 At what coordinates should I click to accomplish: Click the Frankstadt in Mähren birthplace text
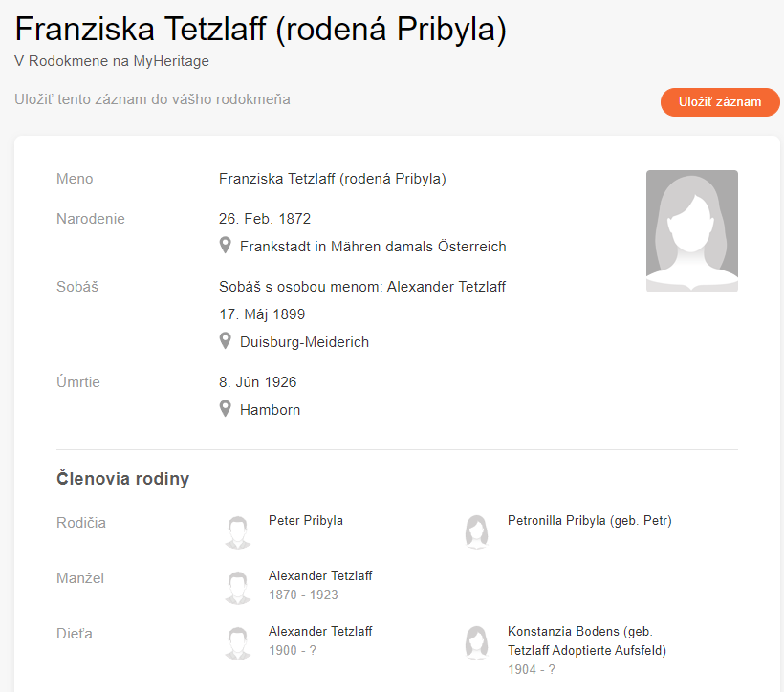tap(373, 247)
